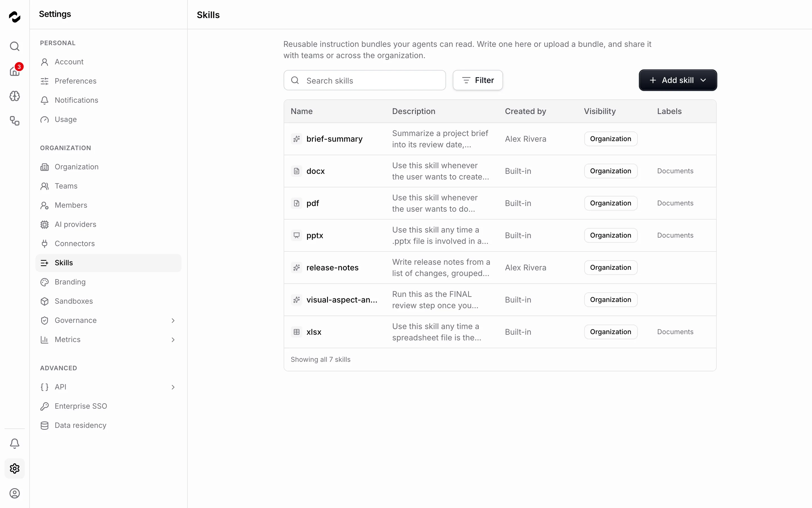
Task: Open Enterprise SSO settings
Action: pos(108,406)
